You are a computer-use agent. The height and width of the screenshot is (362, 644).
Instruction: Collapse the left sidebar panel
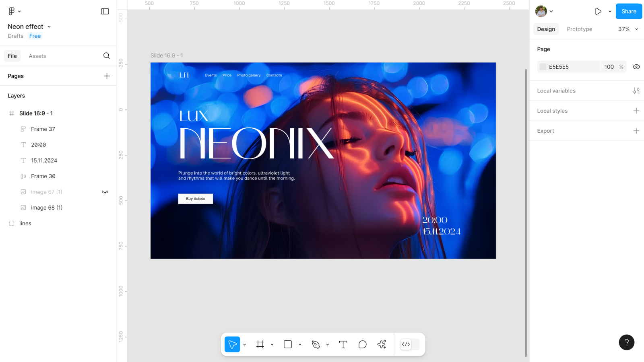[105, 11]
